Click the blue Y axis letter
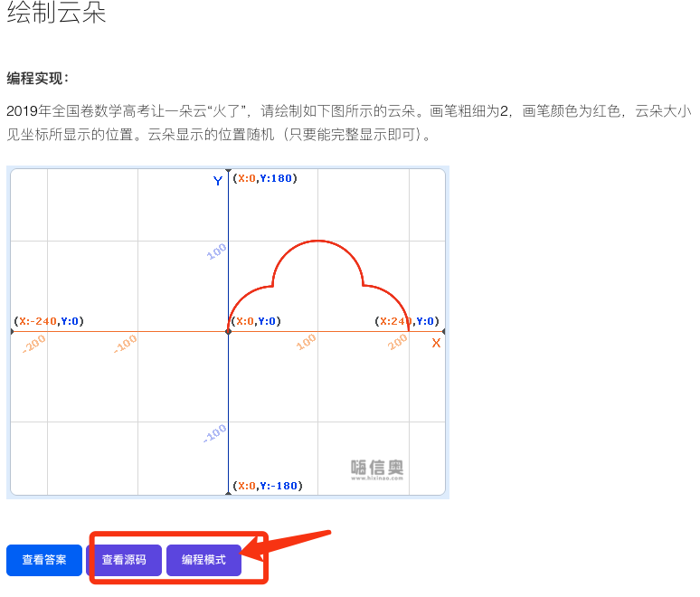This screenshot has width=700, height=597. click(x=217, y=181)
